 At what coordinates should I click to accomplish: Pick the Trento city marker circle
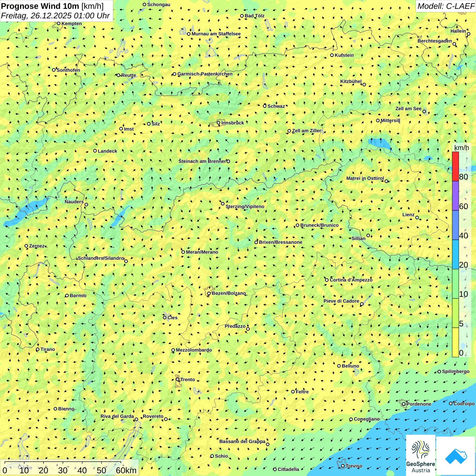[x=177, y=379]
